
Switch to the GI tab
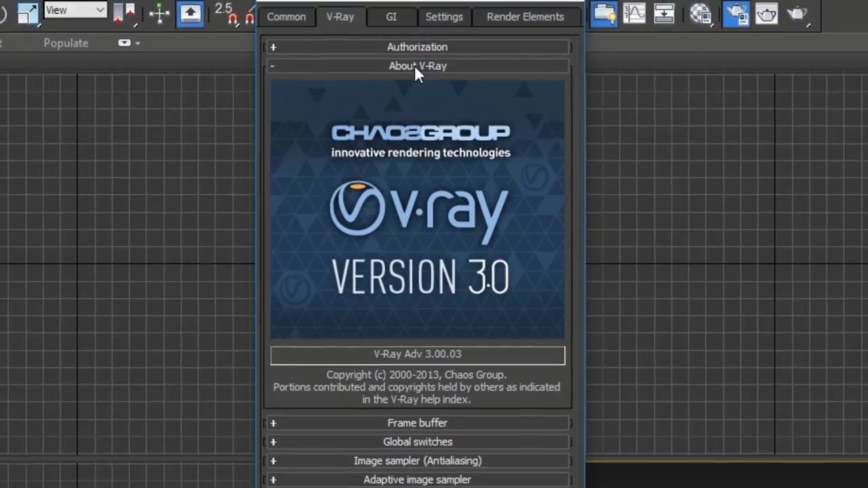(x=391, y=17)
